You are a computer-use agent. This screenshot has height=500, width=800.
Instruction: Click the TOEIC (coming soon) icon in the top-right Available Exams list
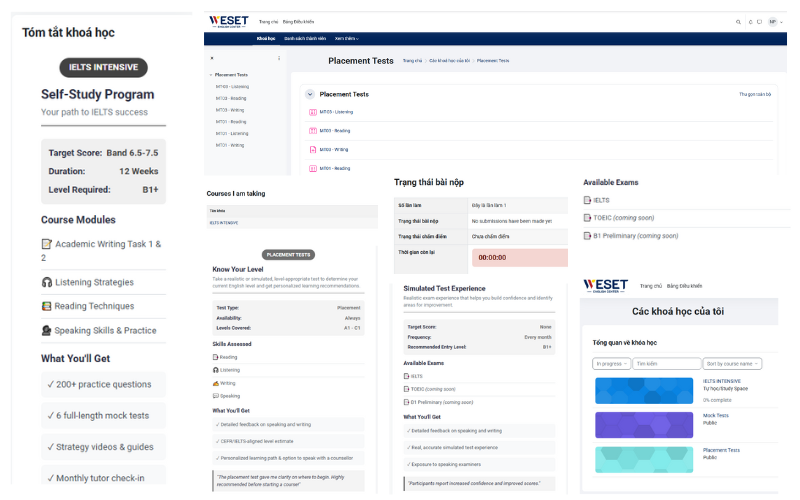tap(587, 218)
